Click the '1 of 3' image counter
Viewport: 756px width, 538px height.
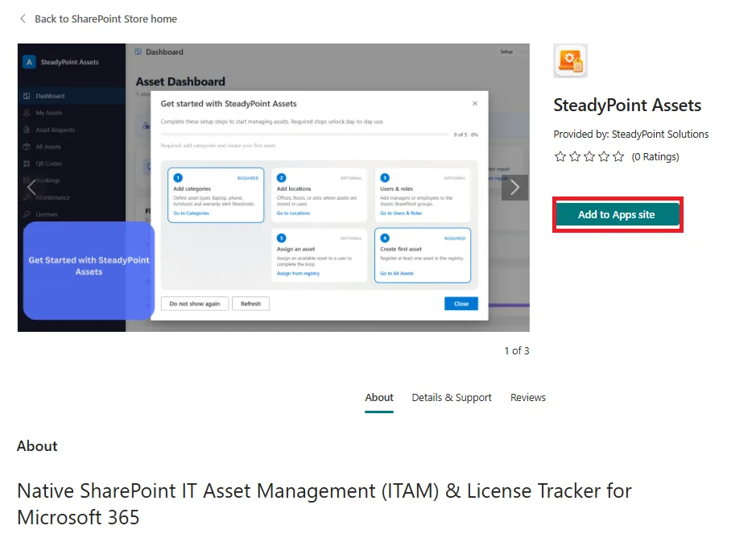coord(516,351)
